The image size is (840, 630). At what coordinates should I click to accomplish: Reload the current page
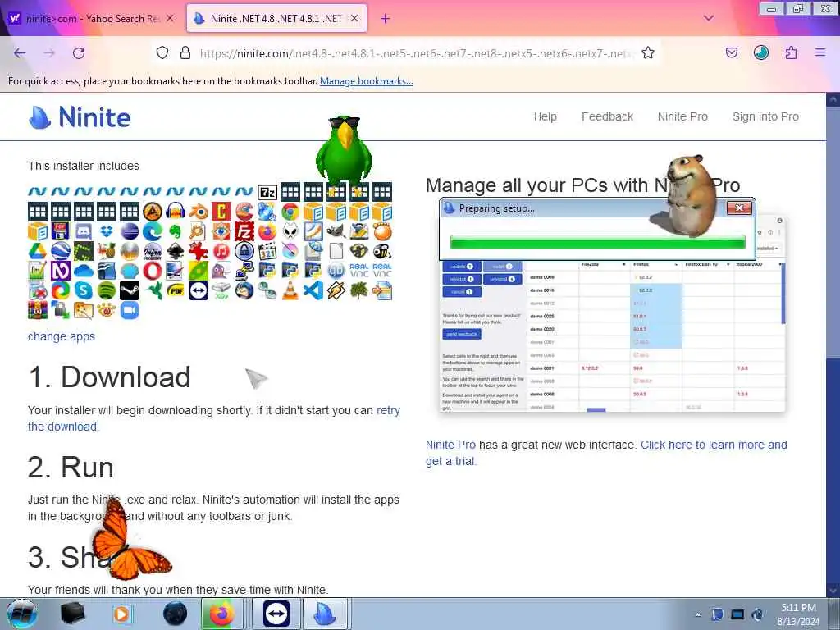(79, 52)
